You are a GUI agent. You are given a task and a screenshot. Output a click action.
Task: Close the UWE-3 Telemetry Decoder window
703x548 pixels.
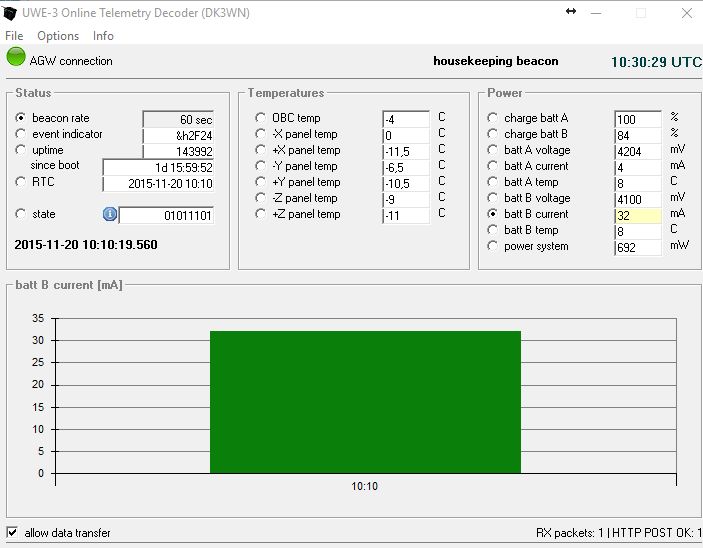pos(686,13)
